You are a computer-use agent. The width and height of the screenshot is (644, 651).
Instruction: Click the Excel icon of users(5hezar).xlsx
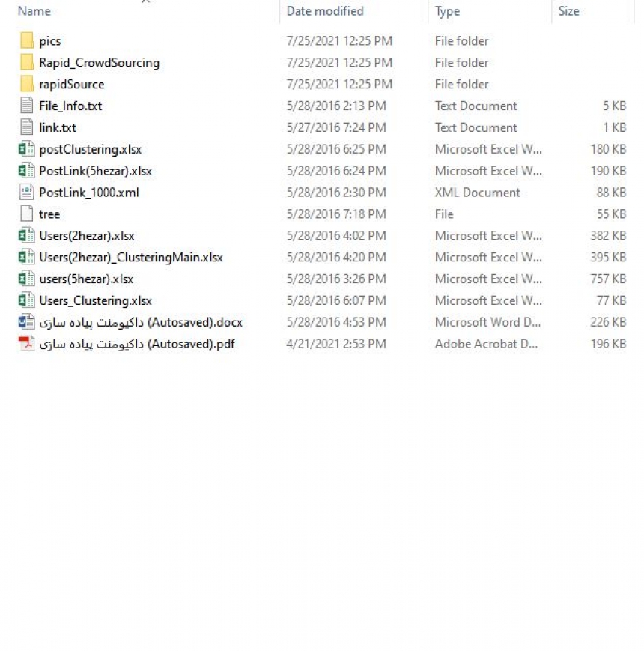26,279
